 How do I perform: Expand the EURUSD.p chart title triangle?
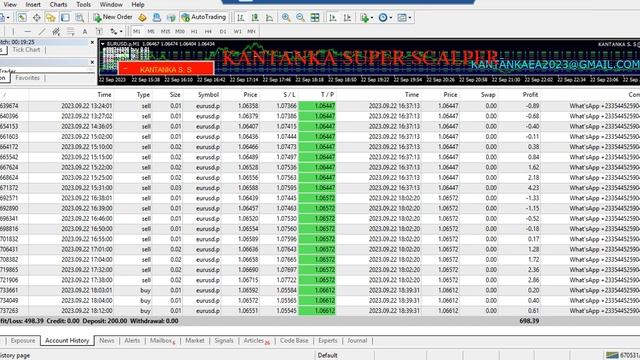(x=103, y=44)
